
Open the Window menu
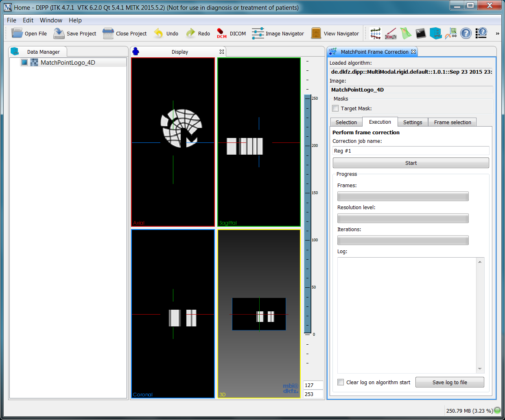click(51, 20)
